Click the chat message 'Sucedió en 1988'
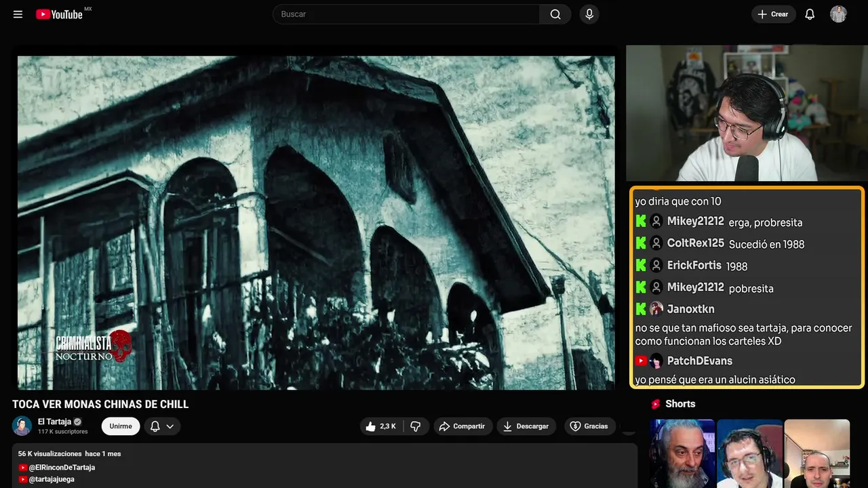Image resolution: width=868 pixels, height=488 pixels. (x=767, y=244)
